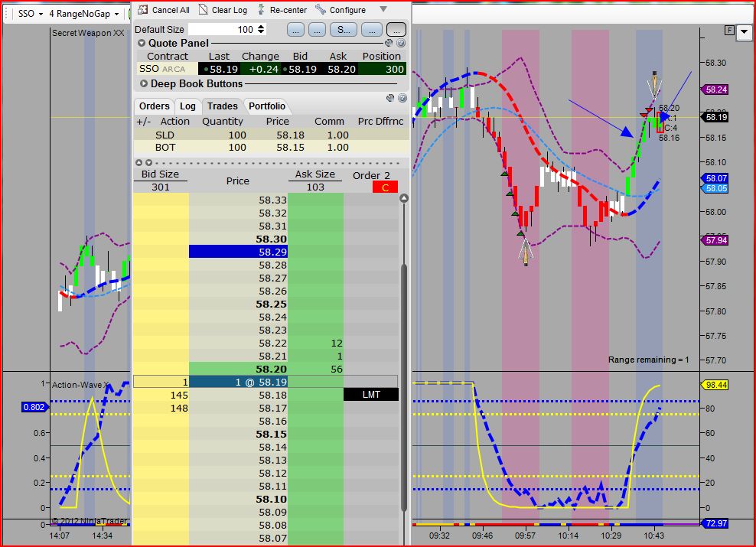Click the outlined last preset button
756x547 pixels.
click(396, 29)
